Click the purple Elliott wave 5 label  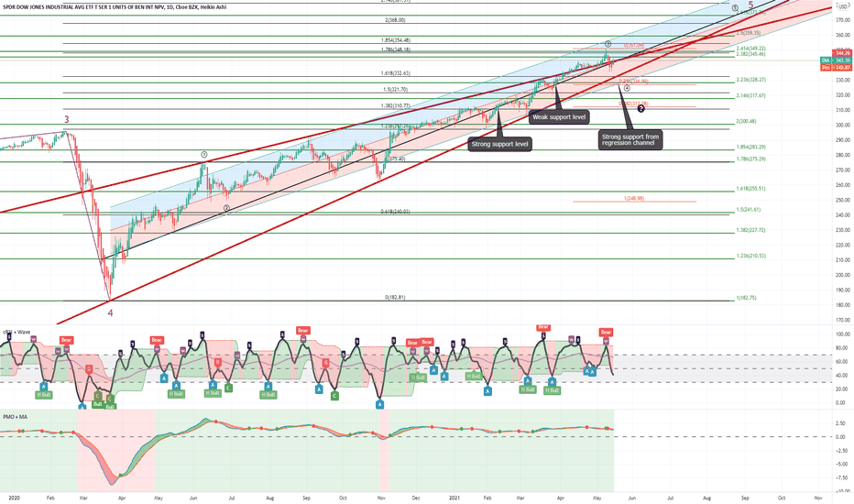click(750, 5)
